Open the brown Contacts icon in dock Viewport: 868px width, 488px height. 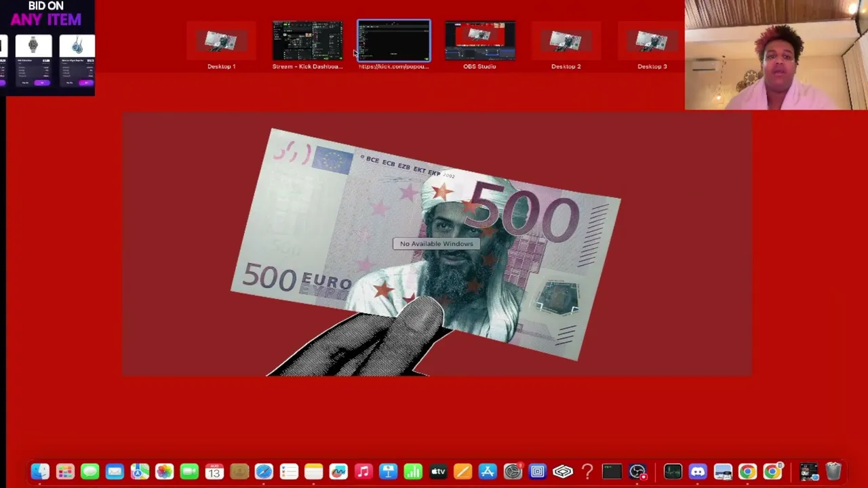click(239, 472)
